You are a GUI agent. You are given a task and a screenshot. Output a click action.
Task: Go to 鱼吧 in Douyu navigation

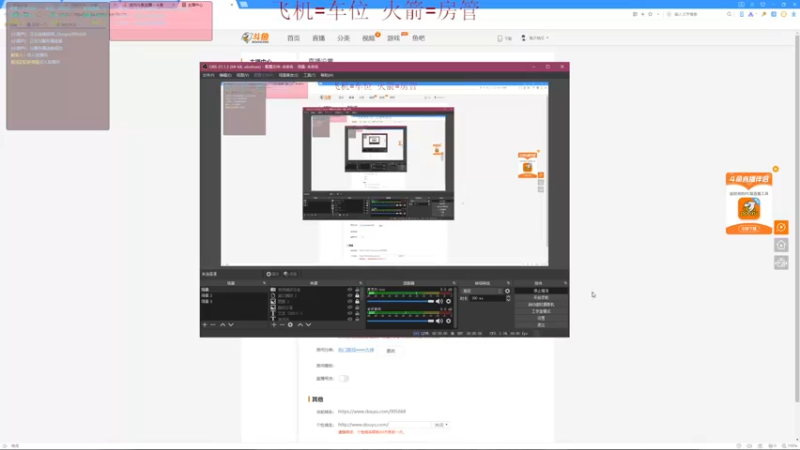pos(418,38)
